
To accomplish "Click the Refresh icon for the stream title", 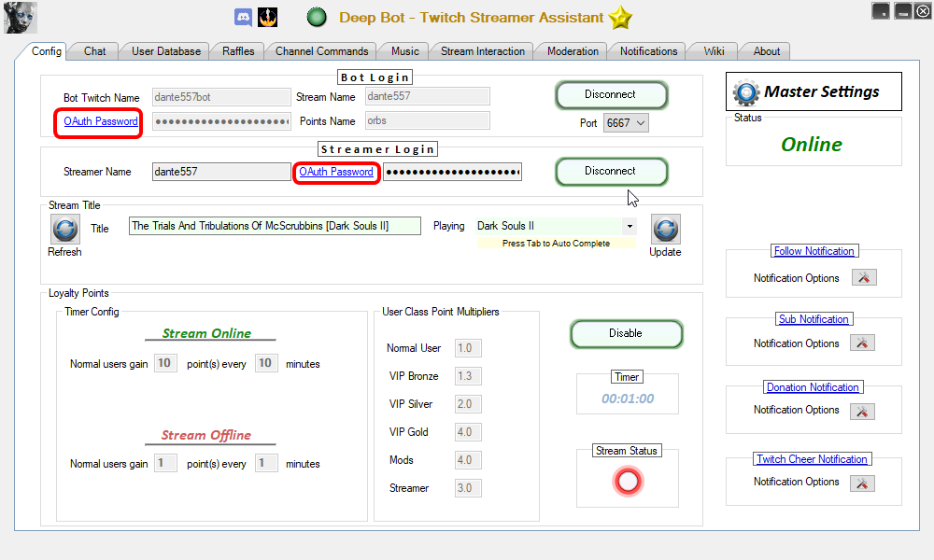I will tap(65, 229).
